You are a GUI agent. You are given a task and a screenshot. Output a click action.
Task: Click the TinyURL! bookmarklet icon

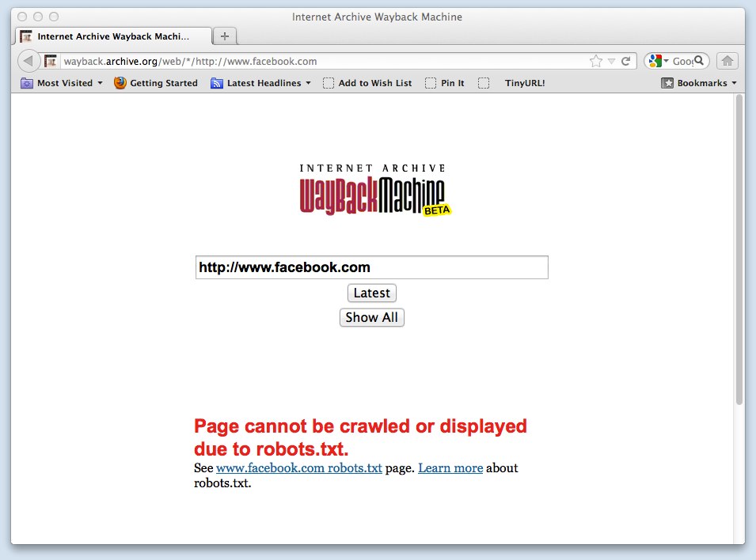[x=484, y=82]
